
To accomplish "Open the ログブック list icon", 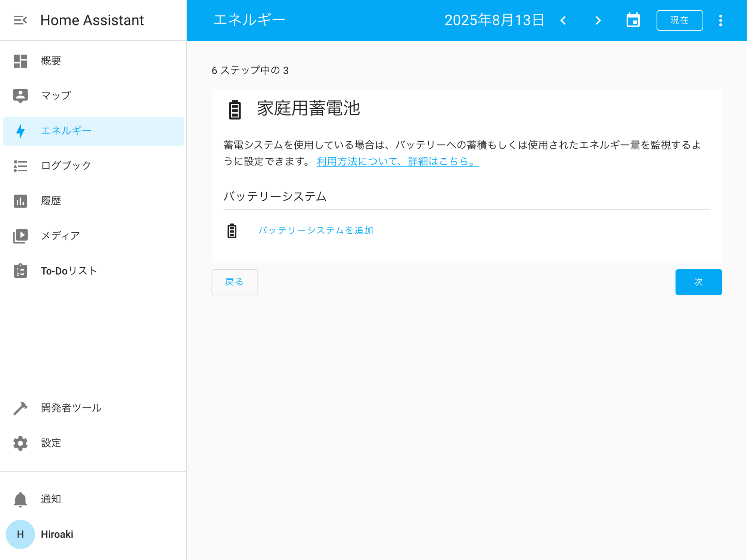I will click(x=20, y=166).
